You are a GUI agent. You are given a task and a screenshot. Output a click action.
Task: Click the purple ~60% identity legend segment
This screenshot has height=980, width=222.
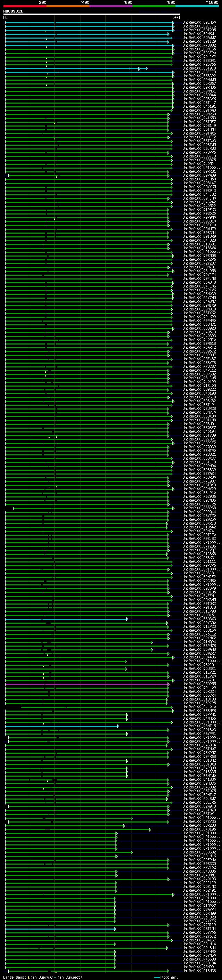[x=111, y=6]
